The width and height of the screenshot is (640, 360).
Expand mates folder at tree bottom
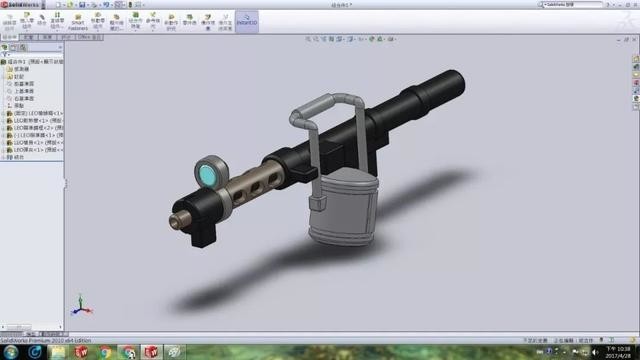(x=3, y=157)
